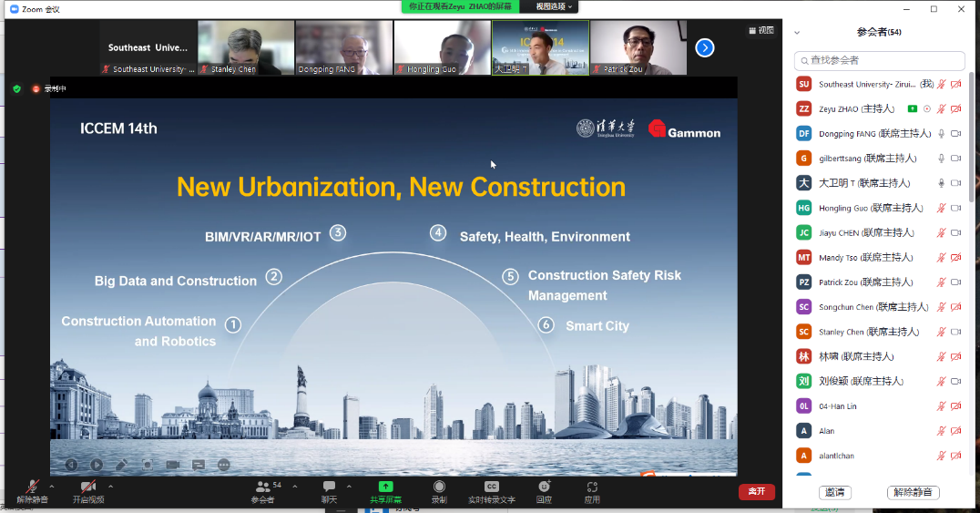
Task: Click the SU avatar for Southeast University
Action: [x=803, y=84]
